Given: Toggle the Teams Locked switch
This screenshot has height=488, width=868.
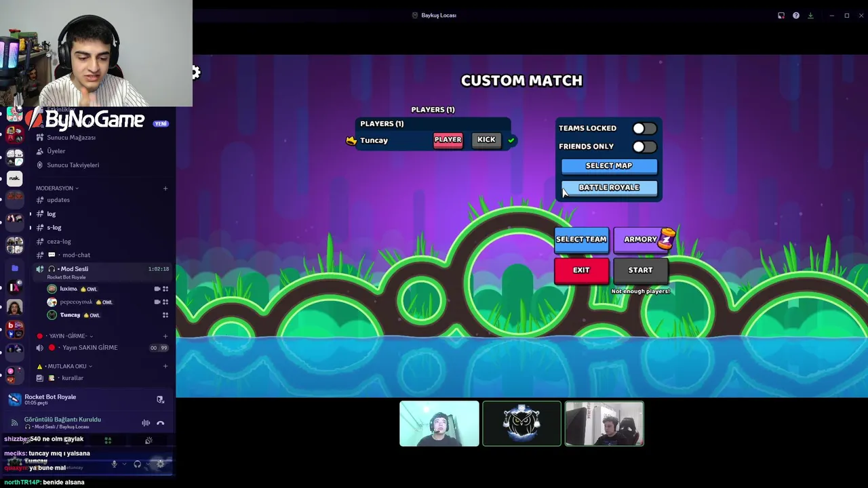Looking at the screenshot, I should click(644, 128).
